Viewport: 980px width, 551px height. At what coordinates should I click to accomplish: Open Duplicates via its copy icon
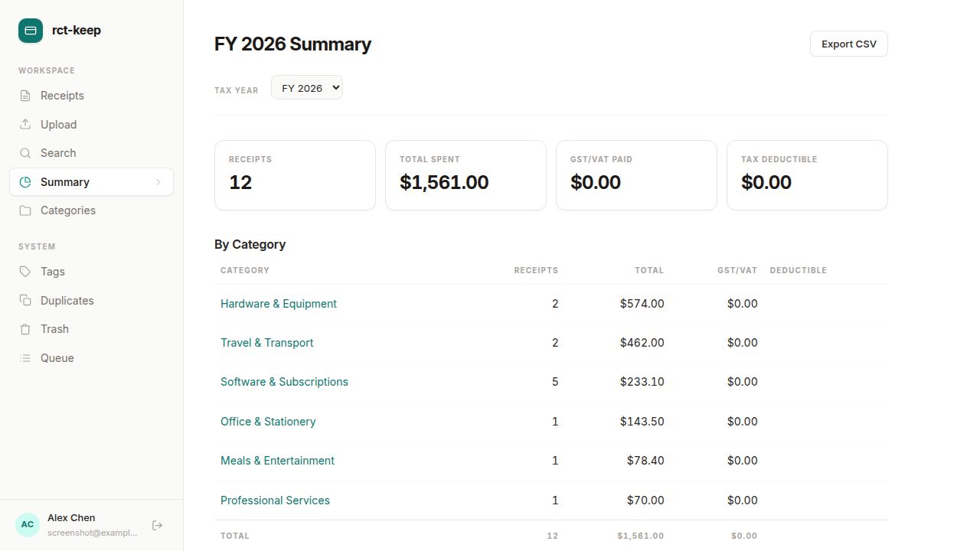point(27,300)
